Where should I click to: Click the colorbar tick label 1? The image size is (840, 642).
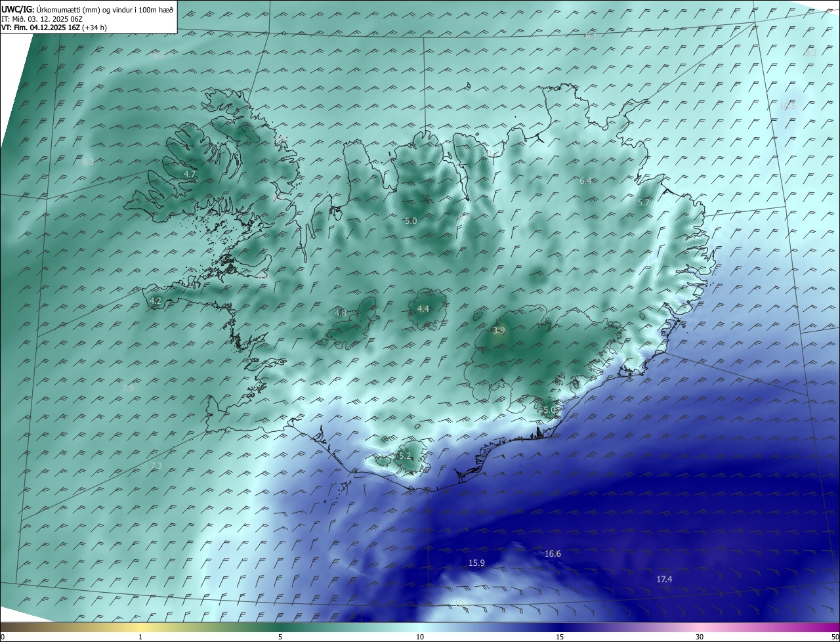click(x=140, y=637)
